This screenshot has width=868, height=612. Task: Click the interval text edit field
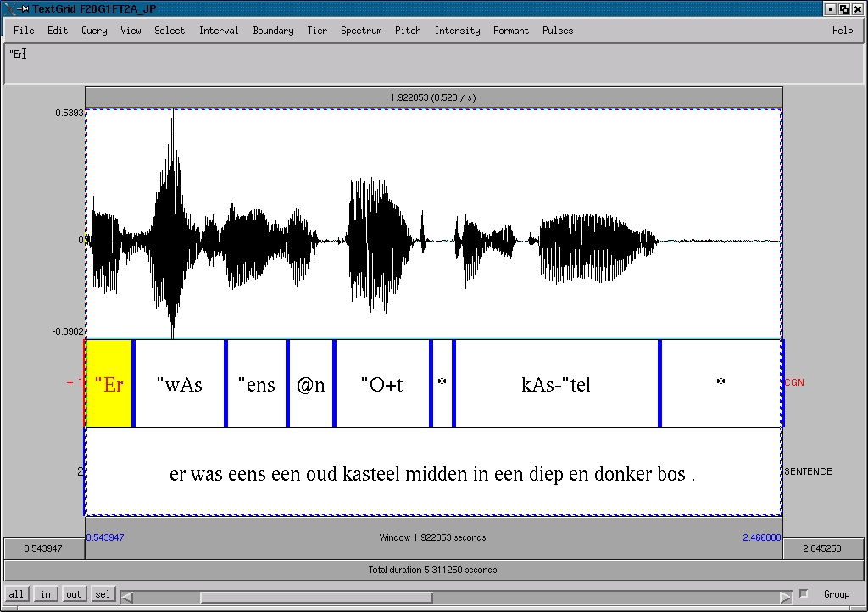tap(433, 64)
